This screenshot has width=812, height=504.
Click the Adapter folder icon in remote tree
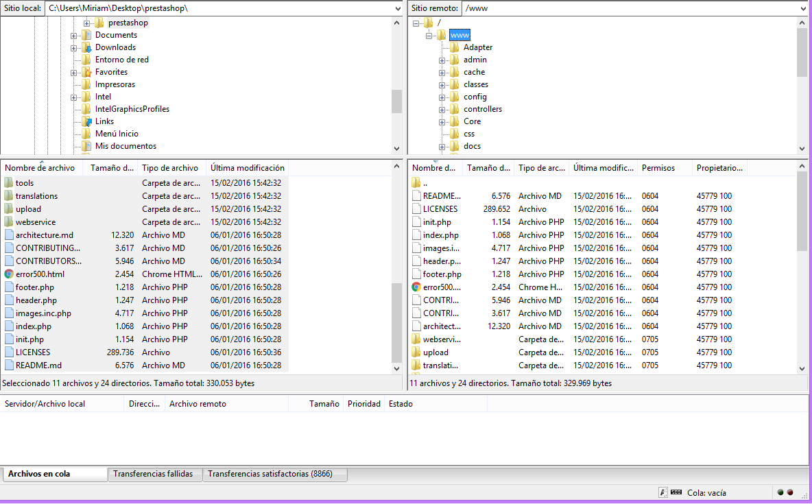coord(455,47)
